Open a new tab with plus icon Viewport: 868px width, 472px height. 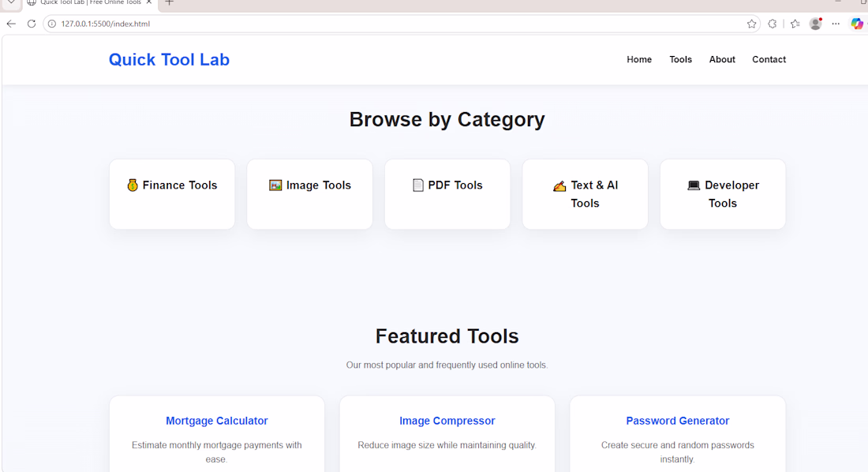coord(170,3)
